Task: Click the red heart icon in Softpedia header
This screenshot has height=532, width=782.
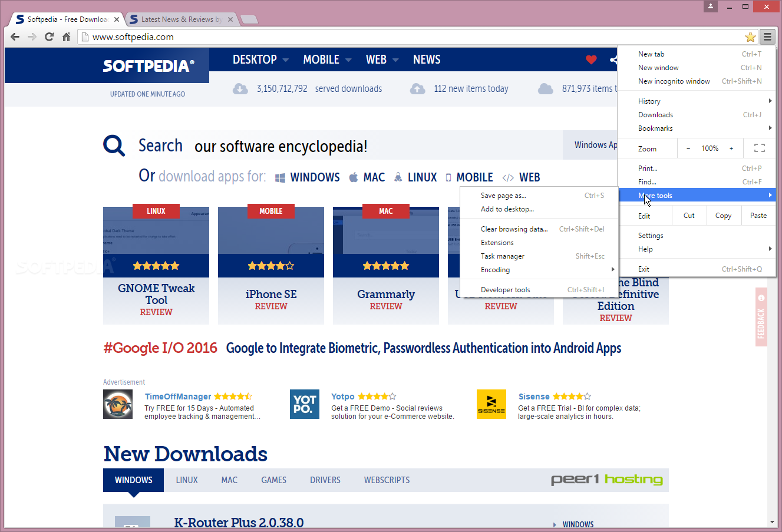Action: tap(591, 60)
